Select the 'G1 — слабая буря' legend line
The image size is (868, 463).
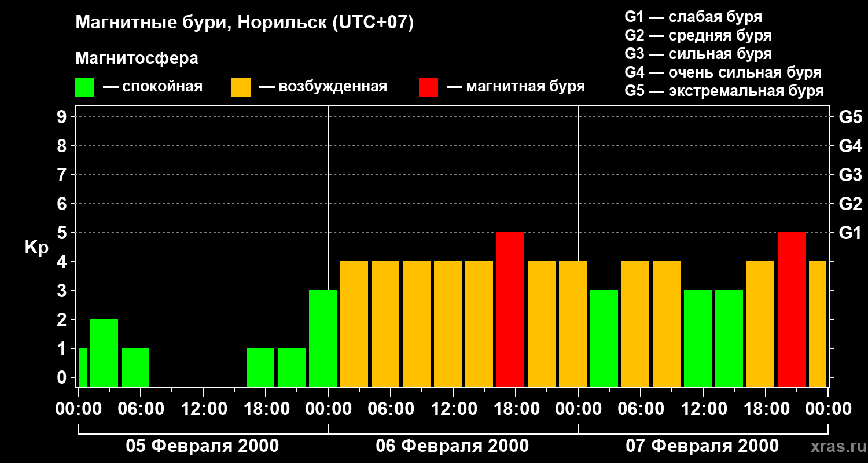pos(693,17)
